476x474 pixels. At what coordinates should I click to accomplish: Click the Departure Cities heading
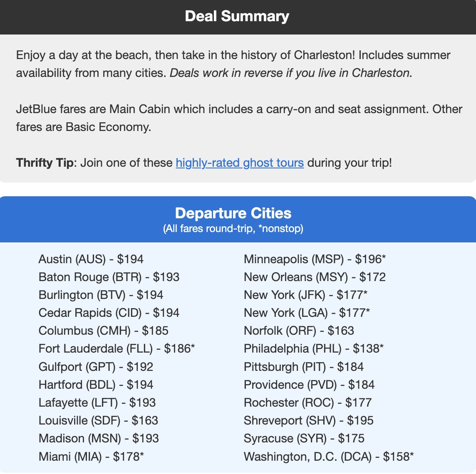pyautogui.click(x=233, y=213)
